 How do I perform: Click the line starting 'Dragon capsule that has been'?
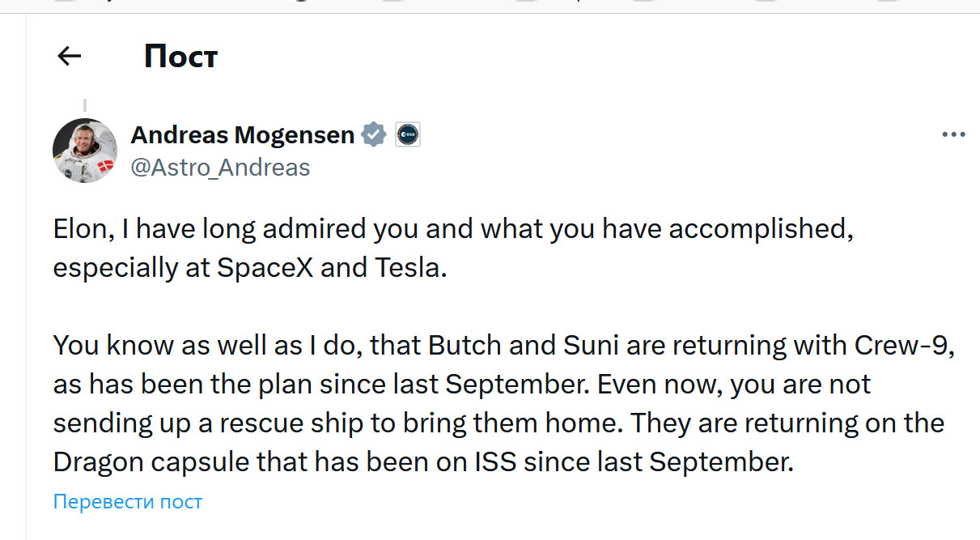[x=422, y=461]
